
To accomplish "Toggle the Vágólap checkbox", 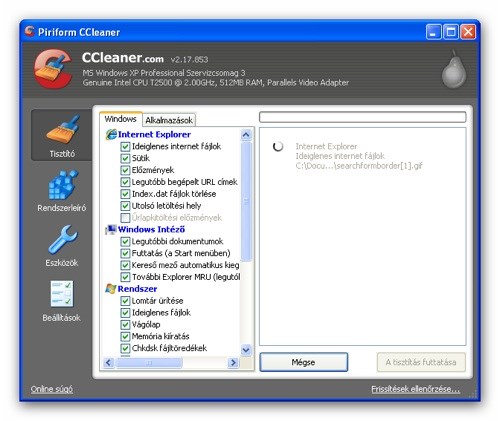I will [125, 324].
